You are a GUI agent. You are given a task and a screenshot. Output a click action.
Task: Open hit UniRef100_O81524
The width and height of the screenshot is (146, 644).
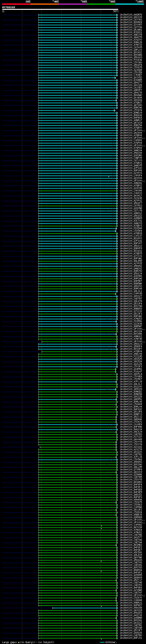pyautogui.click(x=131, y=361)
